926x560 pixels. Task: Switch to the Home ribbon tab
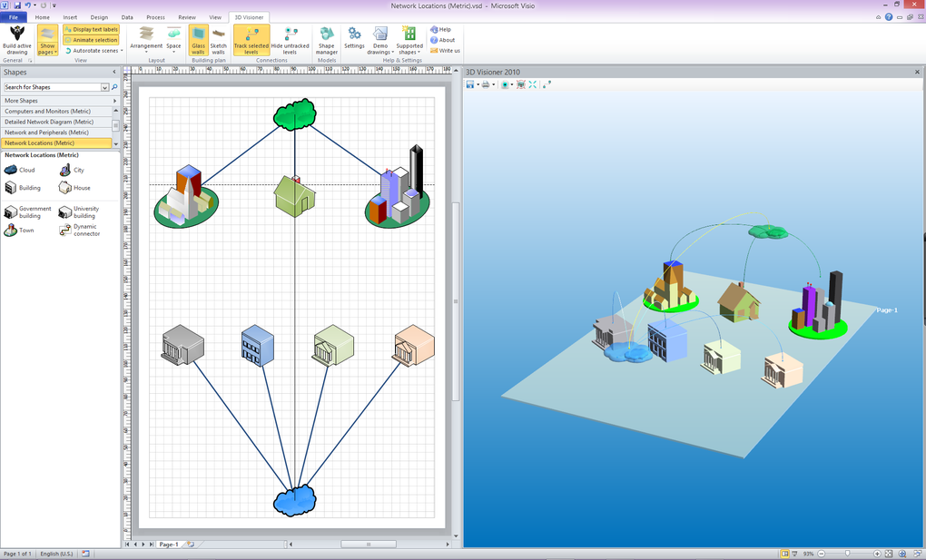click(x=42, y=17)
